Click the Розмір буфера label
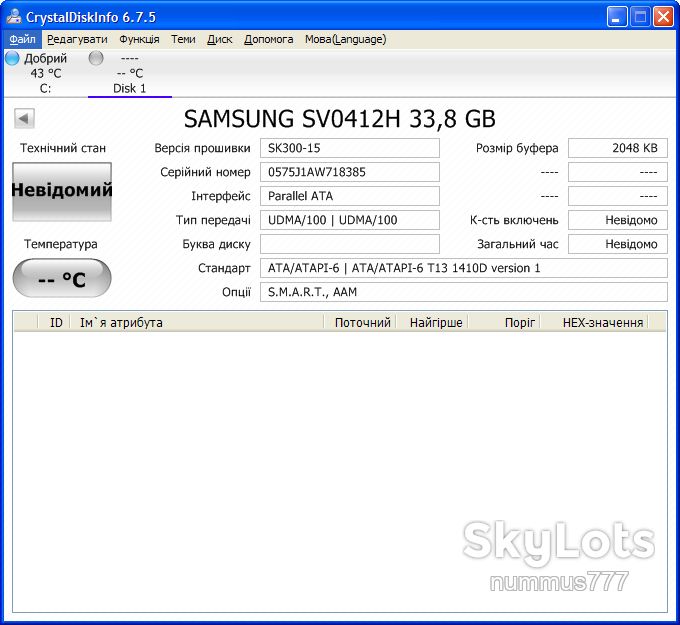The image size is (680, 625). pyautogui.click(x=517, y=148)
